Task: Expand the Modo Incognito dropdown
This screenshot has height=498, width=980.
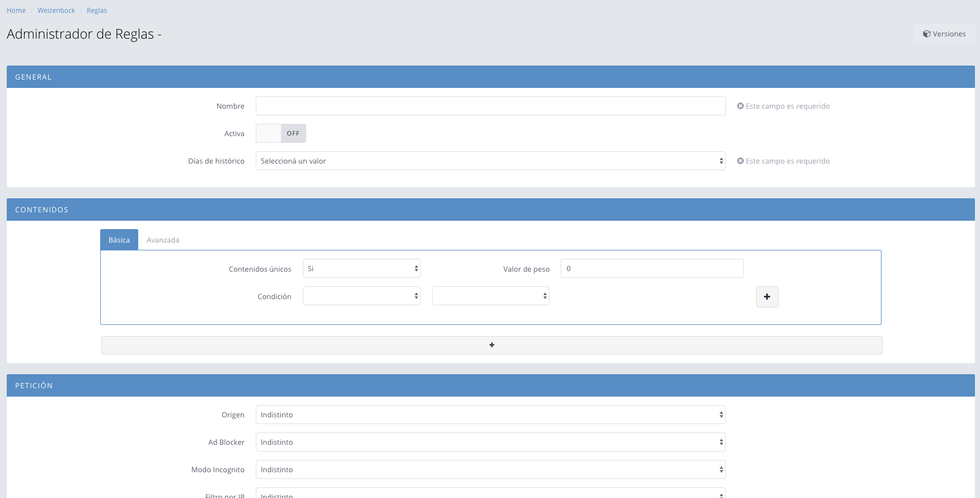Action: pyautogui.click(x=491, y=469)
